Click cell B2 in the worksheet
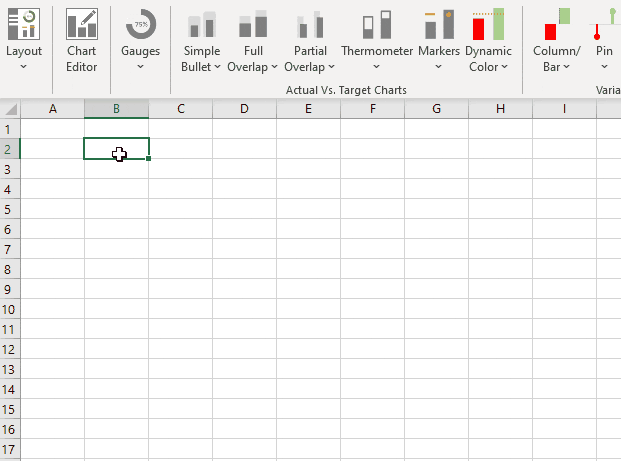Viewport: 621px width, 461px height. 116,149
